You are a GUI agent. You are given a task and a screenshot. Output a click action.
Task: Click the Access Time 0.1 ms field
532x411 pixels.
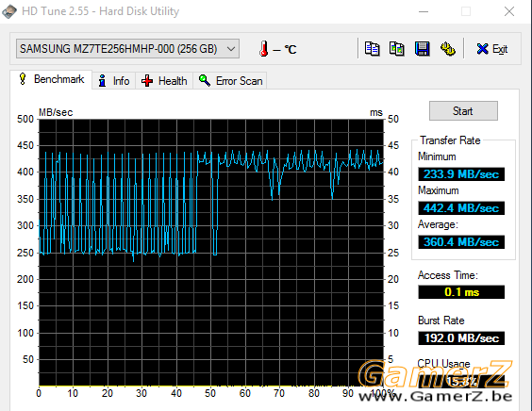pos(461,292)
